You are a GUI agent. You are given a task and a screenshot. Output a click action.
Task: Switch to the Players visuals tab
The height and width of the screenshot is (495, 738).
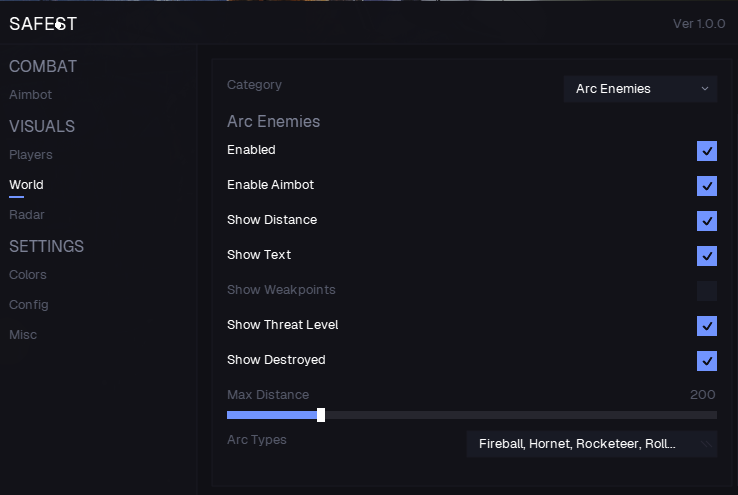click(x=31, y=155)
